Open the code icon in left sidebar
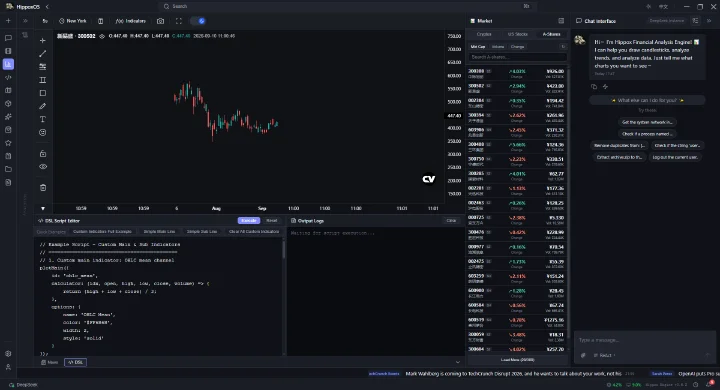 [x=8, y=78]
